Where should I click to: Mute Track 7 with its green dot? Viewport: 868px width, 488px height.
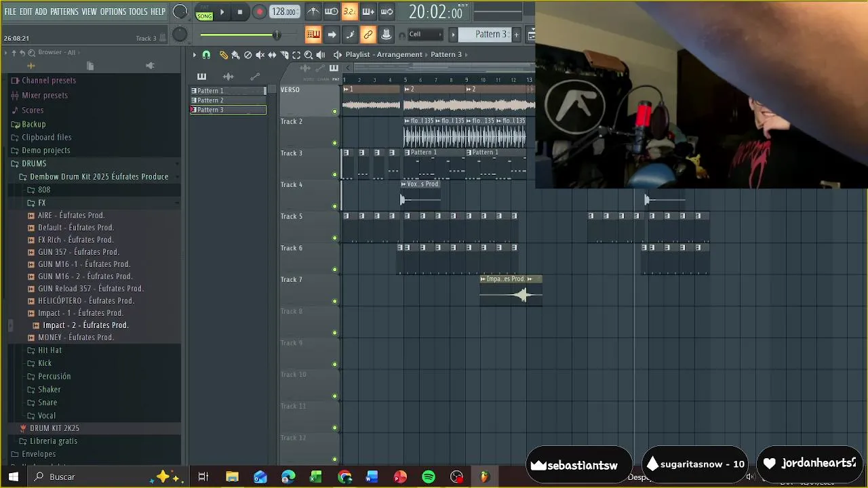pos(334,301)
